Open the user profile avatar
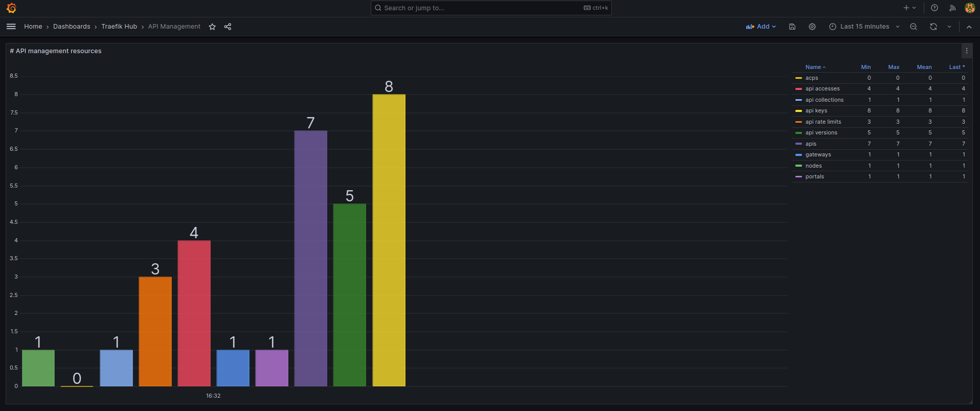This screenshot has height=411, width=980. click(x=970, y=8)
